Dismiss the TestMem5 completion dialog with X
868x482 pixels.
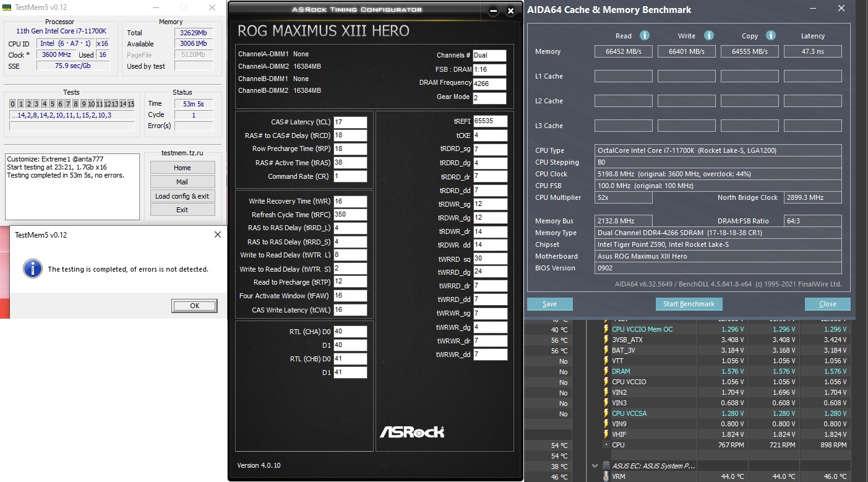217,235
